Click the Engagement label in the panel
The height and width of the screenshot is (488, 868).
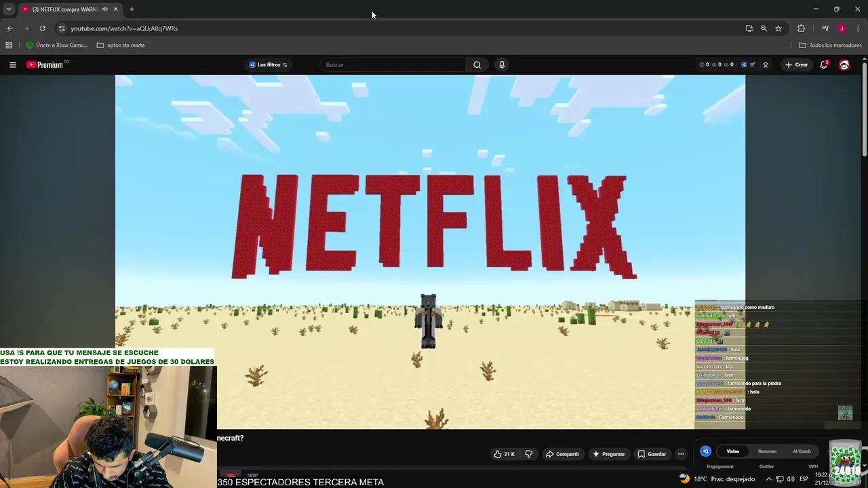tap(719, 466)
